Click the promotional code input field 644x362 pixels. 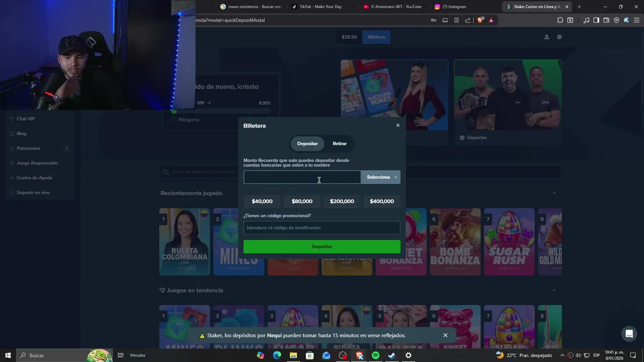[x=322, y=228]
